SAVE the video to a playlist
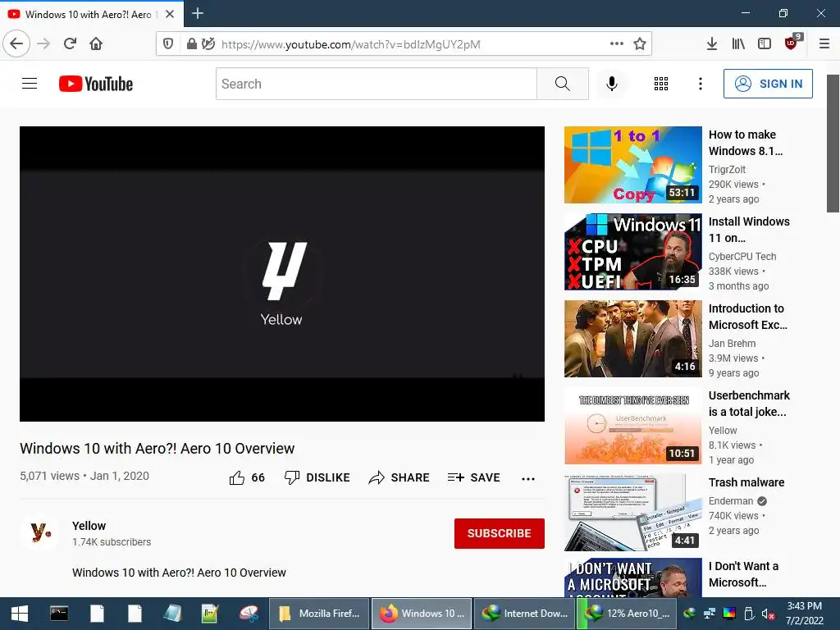Screen dimensions: 840x630 coord(473,477)
